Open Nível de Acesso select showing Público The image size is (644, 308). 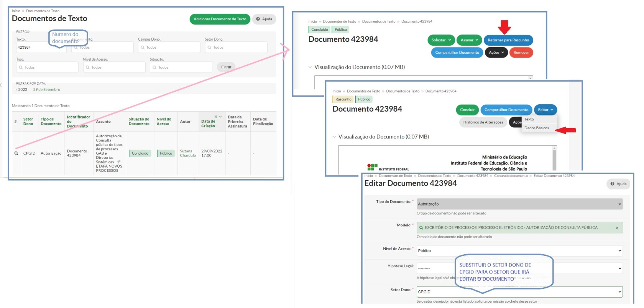click(x=519, y=251)
